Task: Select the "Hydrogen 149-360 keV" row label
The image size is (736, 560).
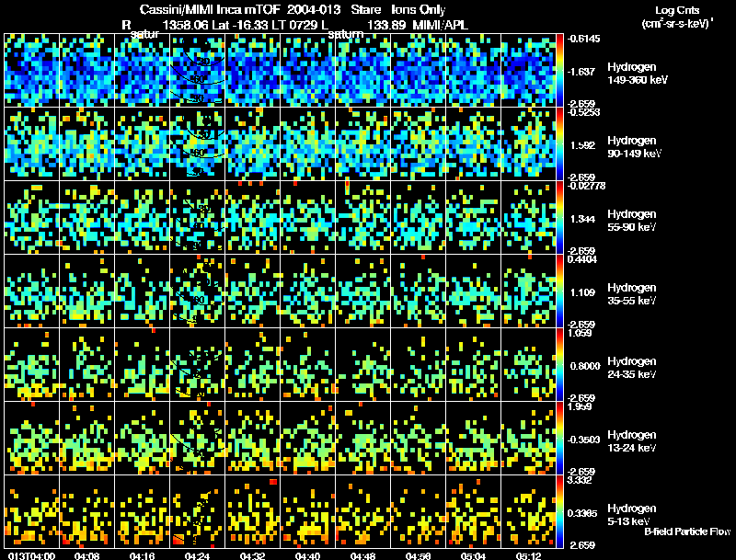Action: pyautogui.click(x=638, y=74)
